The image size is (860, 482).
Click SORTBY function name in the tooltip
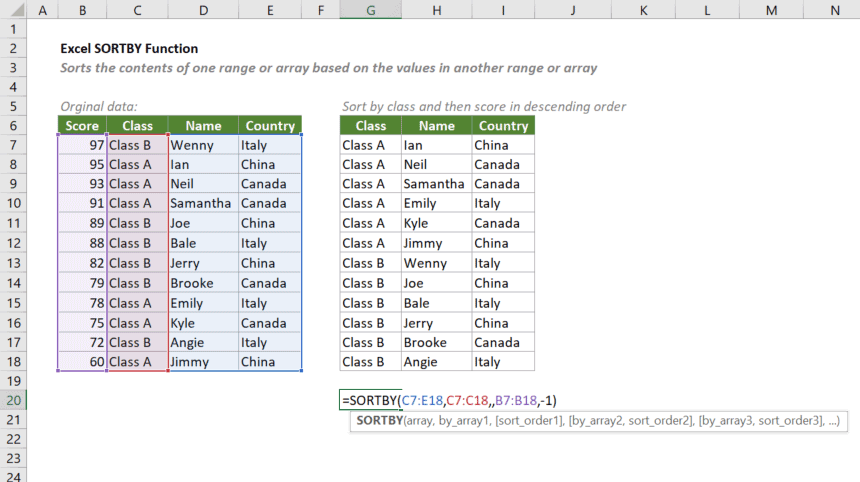tap(379, 422)
